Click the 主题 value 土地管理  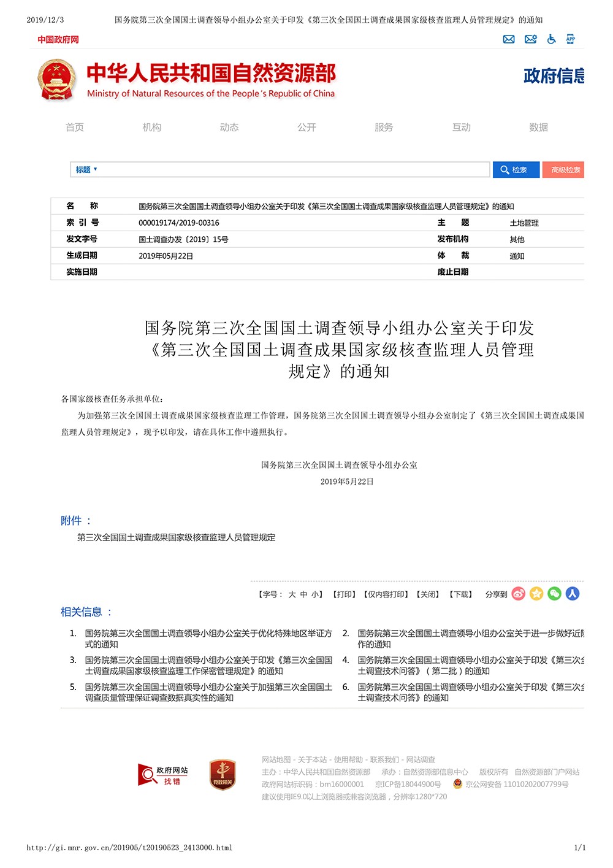(x=524, y=223)
